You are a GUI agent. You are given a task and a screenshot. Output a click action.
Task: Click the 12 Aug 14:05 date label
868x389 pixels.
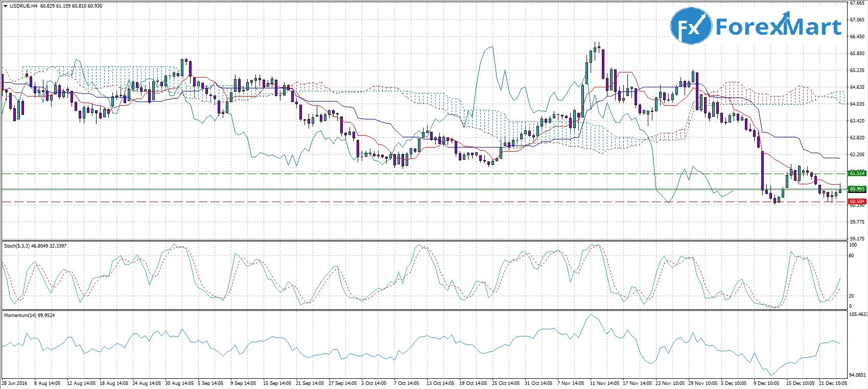point(81,383)
